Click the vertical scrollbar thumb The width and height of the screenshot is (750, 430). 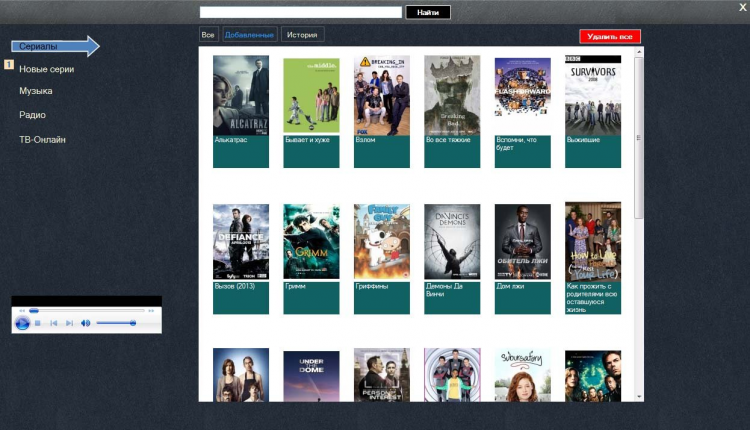point(639,138)
